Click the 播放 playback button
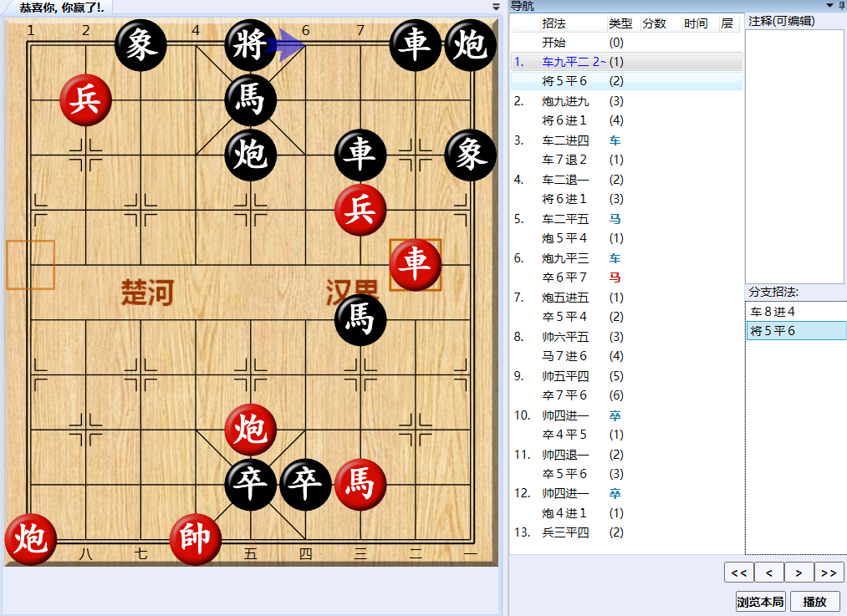 [x=817, y=601]
